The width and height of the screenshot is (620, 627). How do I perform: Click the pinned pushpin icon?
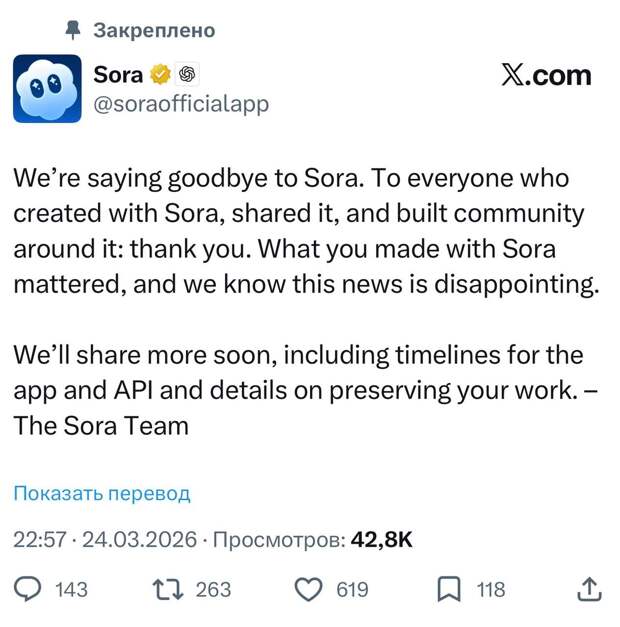(72, 30)
